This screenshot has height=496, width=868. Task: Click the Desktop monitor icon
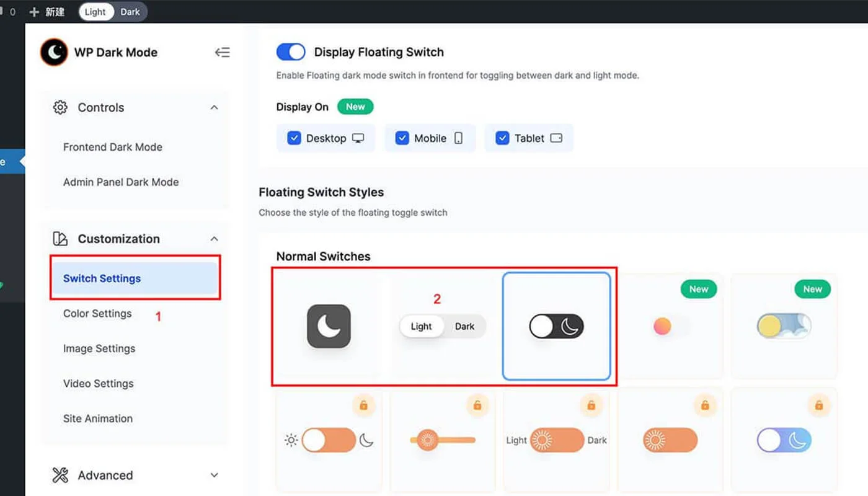coord(360,138)
